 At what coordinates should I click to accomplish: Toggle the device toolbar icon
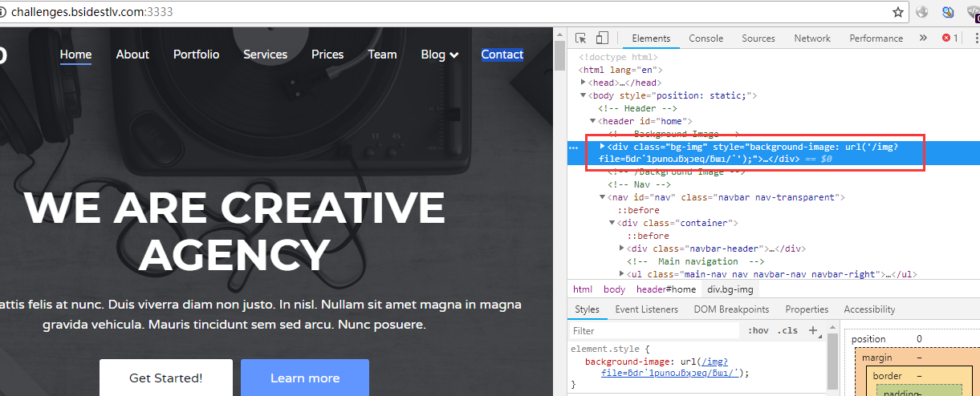[x=602, y=38]
